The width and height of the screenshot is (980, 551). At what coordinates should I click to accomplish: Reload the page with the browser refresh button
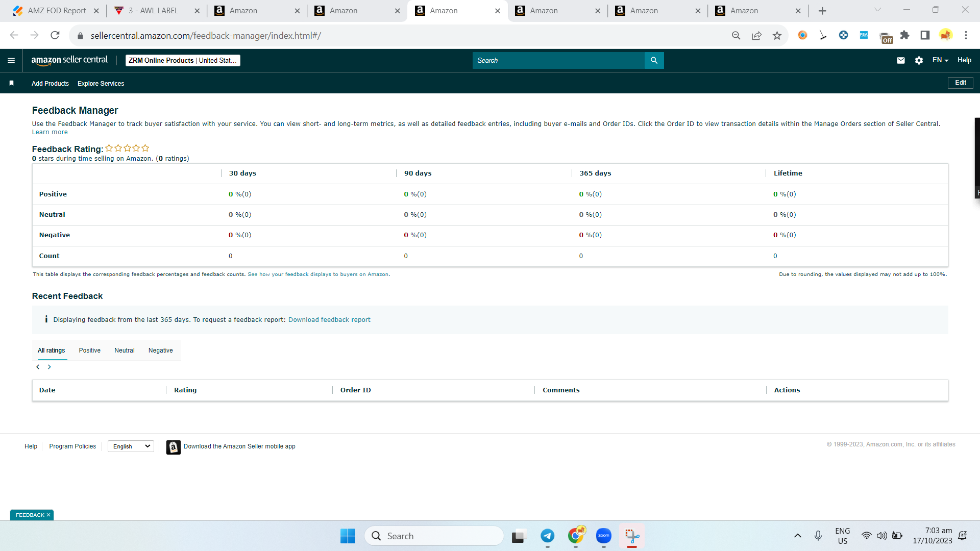[55, 35]
